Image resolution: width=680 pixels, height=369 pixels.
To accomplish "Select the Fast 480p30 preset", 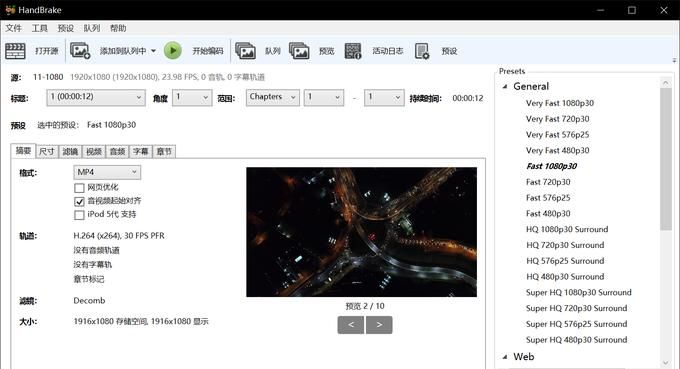I will (x=548, y=213).
